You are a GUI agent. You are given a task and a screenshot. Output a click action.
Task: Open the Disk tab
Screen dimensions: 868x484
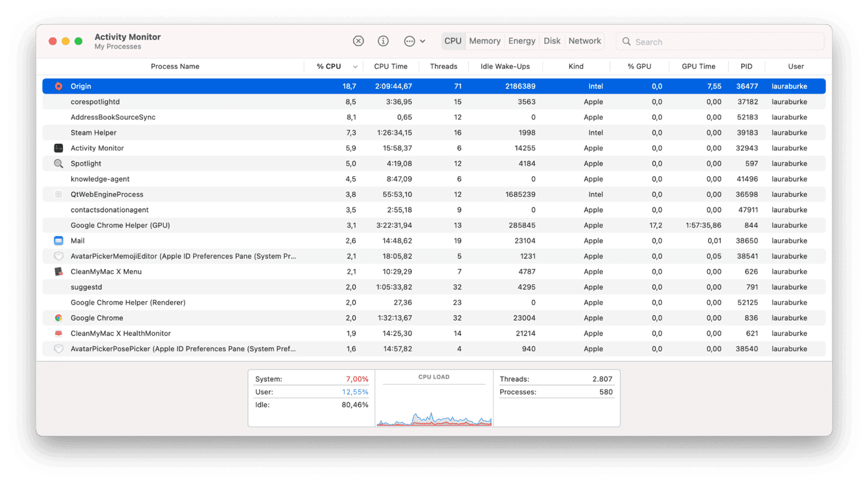(552, 41)
